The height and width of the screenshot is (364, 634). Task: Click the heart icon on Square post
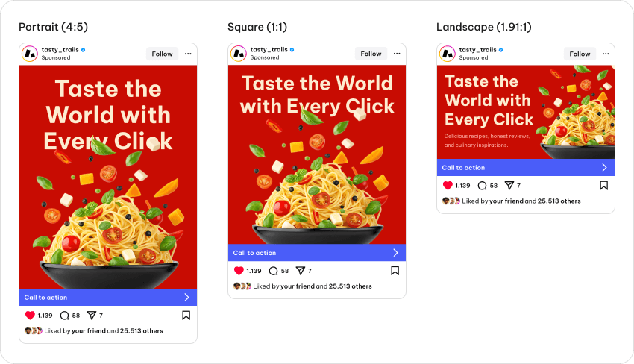pyautogui.click(x=239, y=271)
